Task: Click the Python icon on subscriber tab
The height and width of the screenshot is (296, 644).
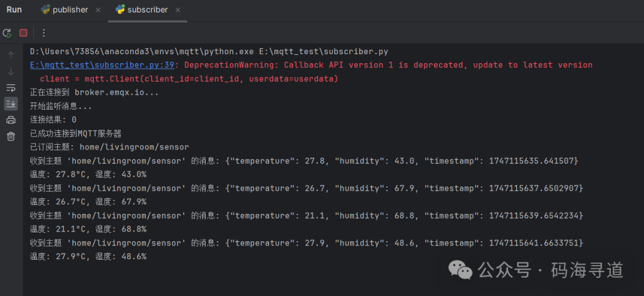Action: [120, 10]
